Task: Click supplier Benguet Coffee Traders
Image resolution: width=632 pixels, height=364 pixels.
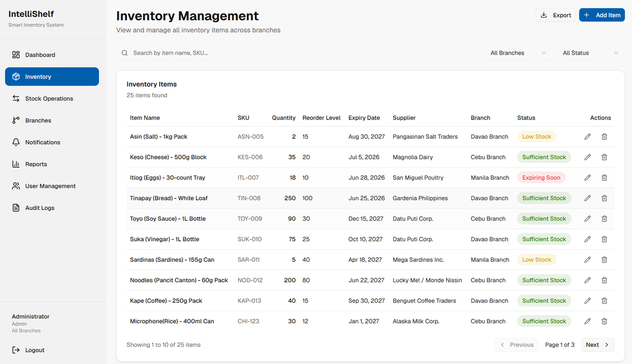Action: click(424, 301)
